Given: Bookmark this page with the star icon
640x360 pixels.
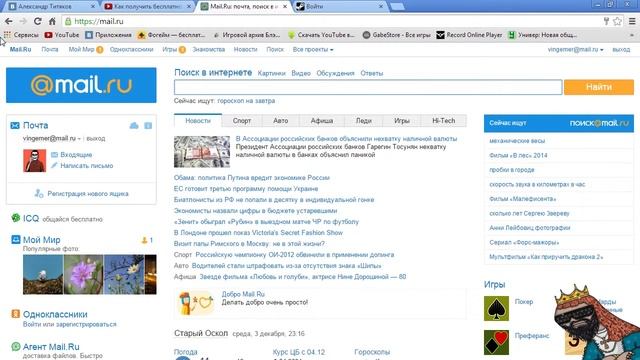Looking at the screenshot, I should point(618,21).
